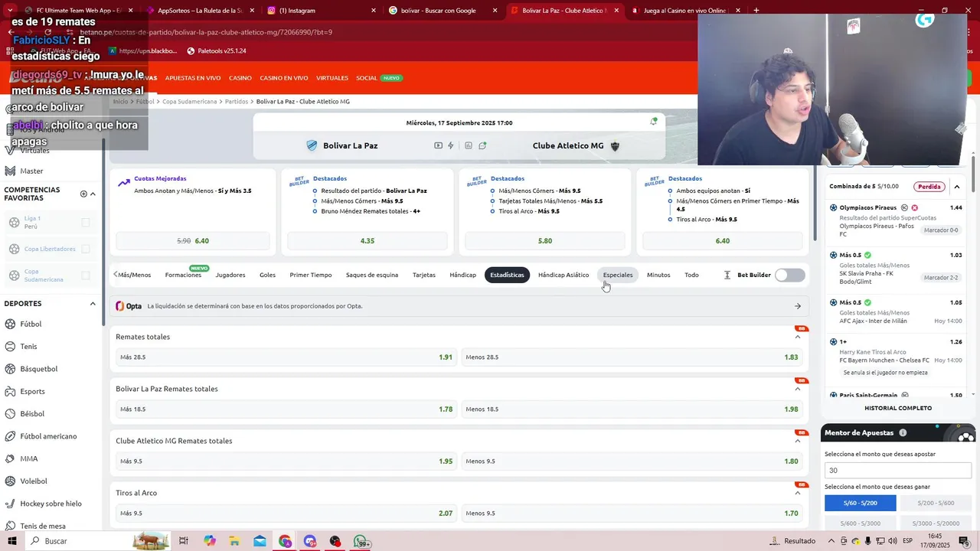Collapse Competencias Favoritas section
The width and height of the screenshot is (980, 551).
(x=93, y=194)
